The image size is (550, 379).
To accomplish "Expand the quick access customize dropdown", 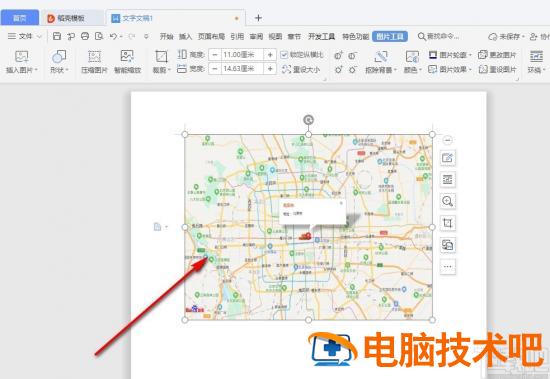I will 146,36.
